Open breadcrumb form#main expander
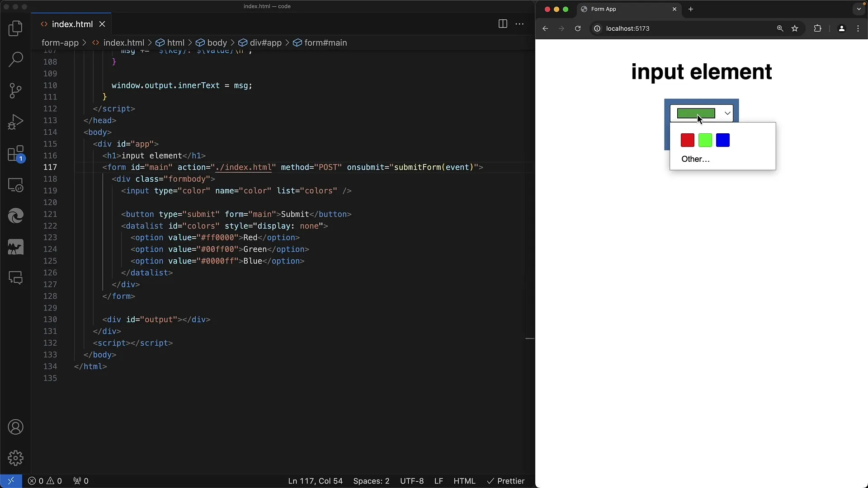 coord(325,42)
